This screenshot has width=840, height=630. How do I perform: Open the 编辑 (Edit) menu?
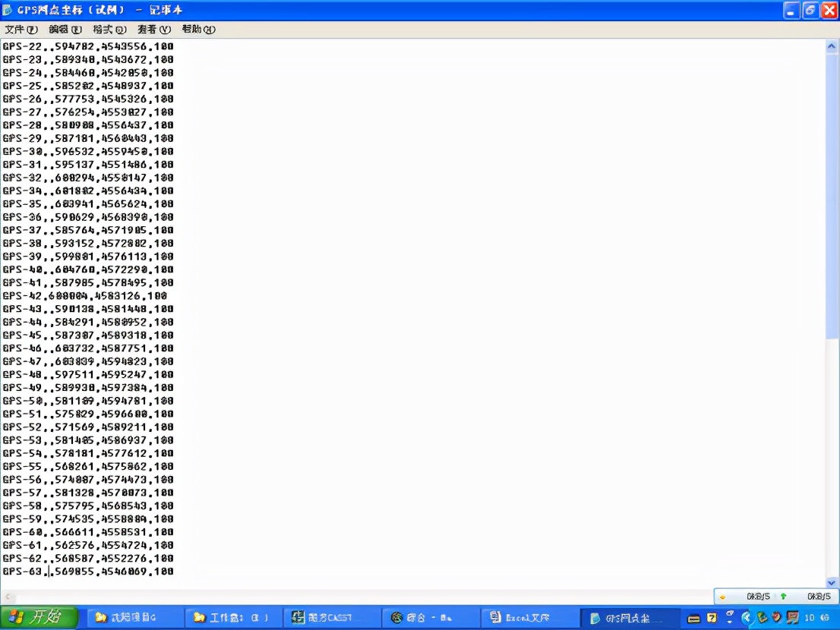(65, 30)
